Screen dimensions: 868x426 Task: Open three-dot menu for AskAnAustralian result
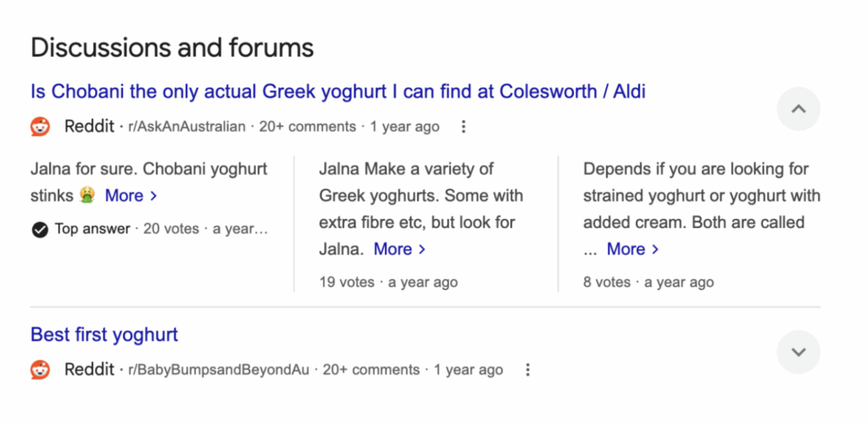click(x=463, y=127)
